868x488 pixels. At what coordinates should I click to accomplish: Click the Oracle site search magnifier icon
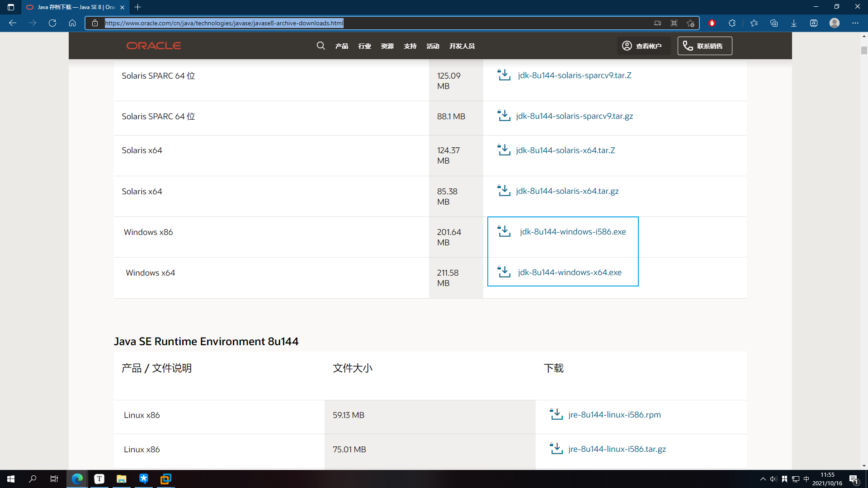321,46
